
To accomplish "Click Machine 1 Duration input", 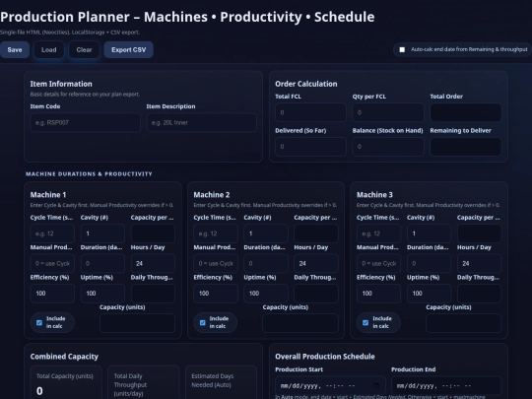I will point(102,263).
